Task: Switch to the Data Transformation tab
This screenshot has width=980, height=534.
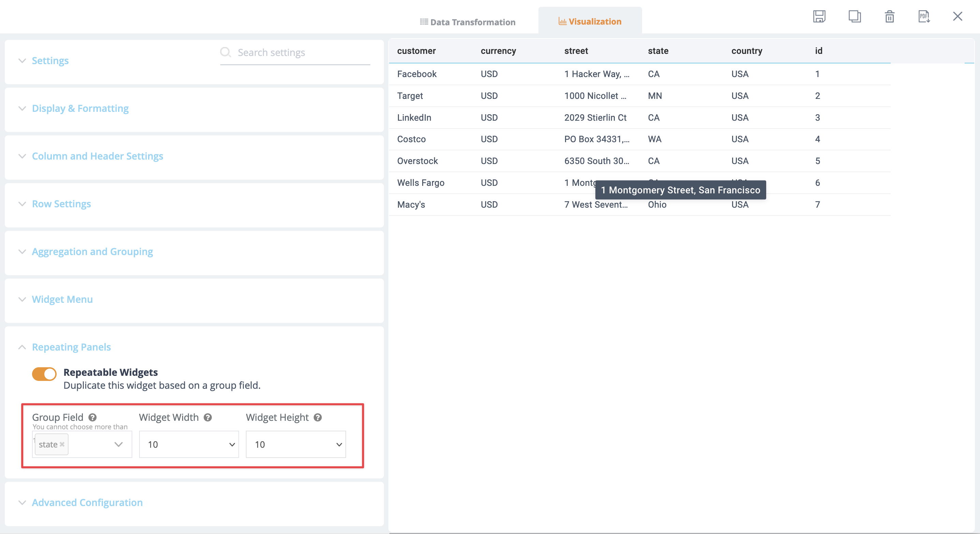Action: (467, 22)
